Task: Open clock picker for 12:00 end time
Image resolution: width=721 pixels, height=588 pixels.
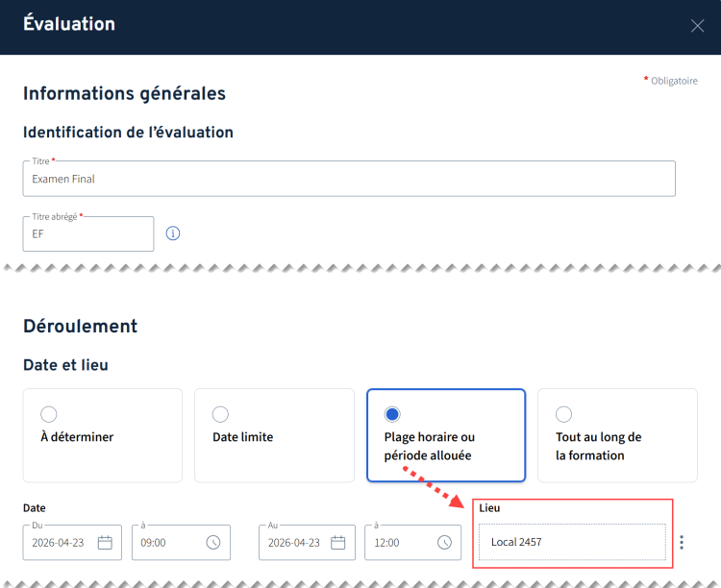Action: point(444,543)
